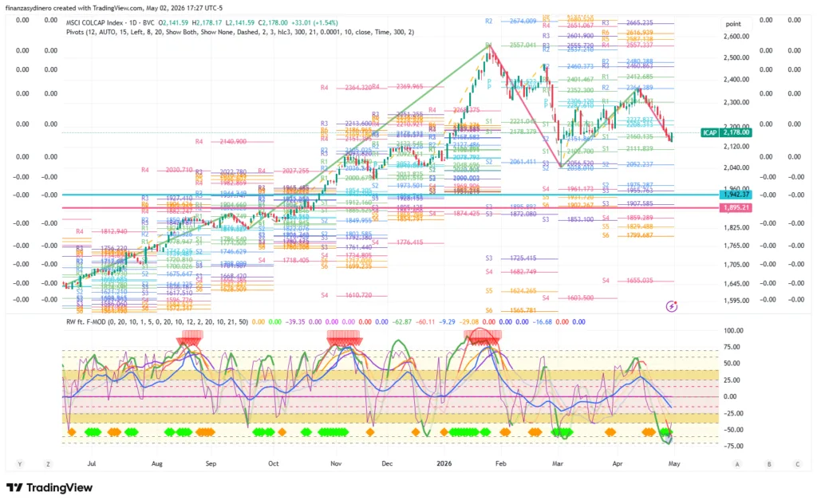Click the 100.00 level on oscillator scale
Viewport: 817px width, 504px height.
click(x=734, y=331)
